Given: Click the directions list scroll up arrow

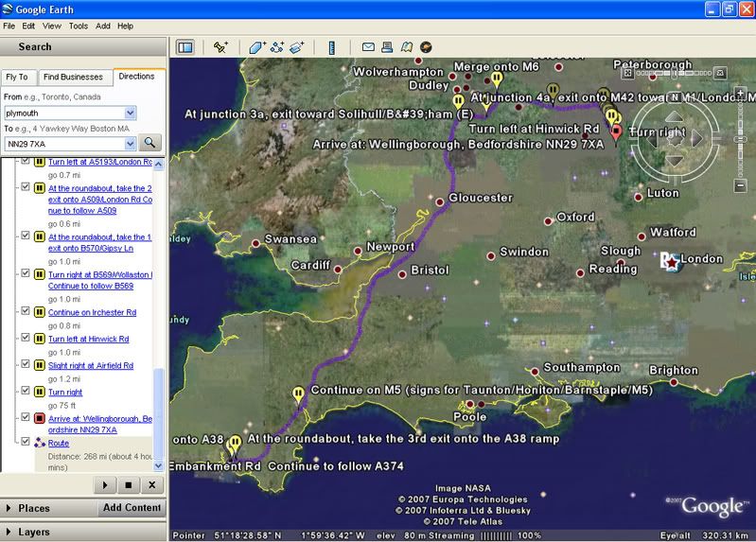Looking at the screenshot, I should [158, 165].
